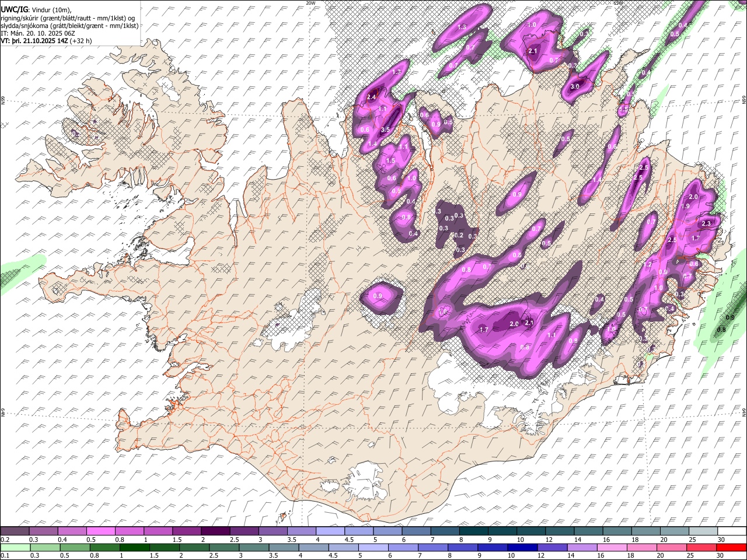The height and width of the screenshot is (560, 747).
Task: Select the deep blue lower swatch starting at 10
Action: coord(522,547)
